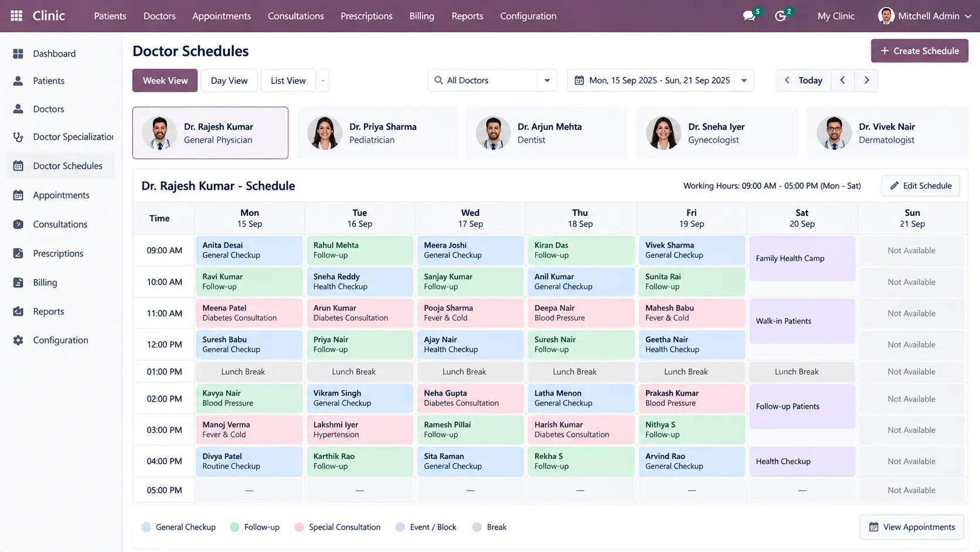Open the My Clinic company switcher
The image size is (980, 552).
point(836,16)
